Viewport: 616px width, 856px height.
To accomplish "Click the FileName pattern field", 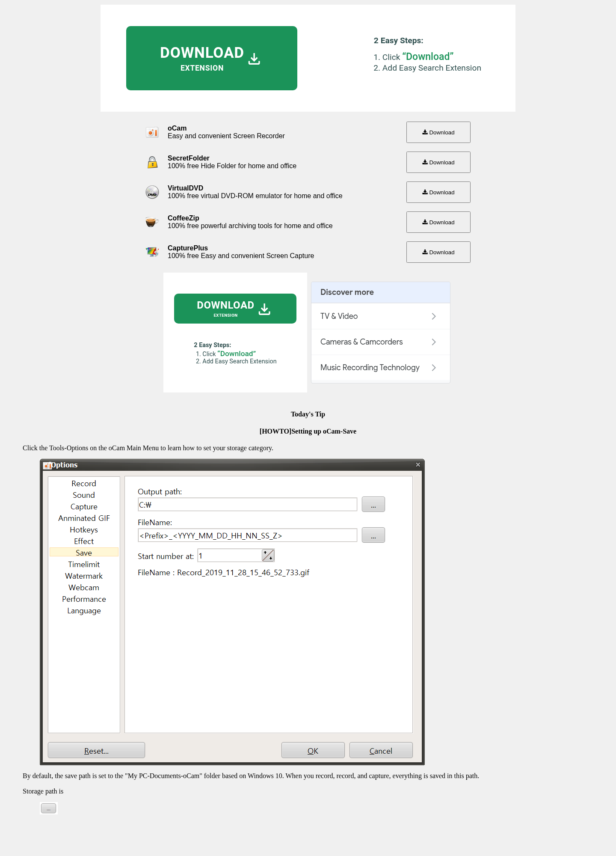I will pos(247,535).
